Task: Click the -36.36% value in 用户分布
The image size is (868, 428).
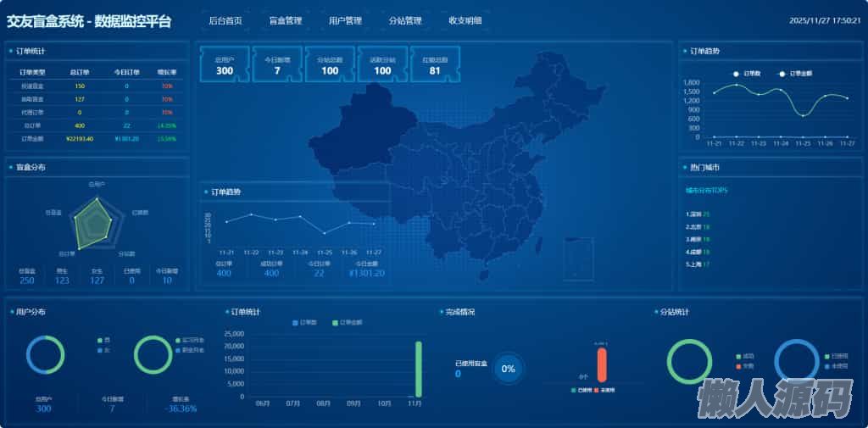Action: coord(181,409)
